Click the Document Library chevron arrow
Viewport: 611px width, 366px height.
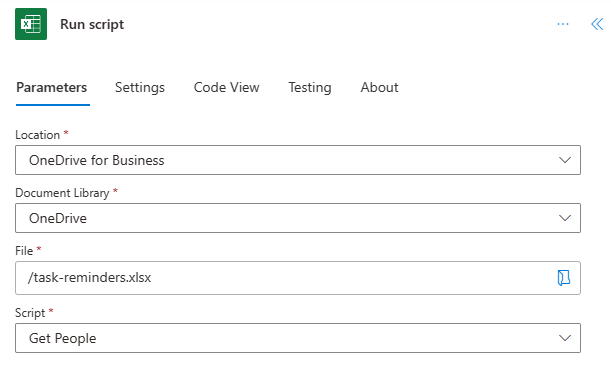pos(565,218)
